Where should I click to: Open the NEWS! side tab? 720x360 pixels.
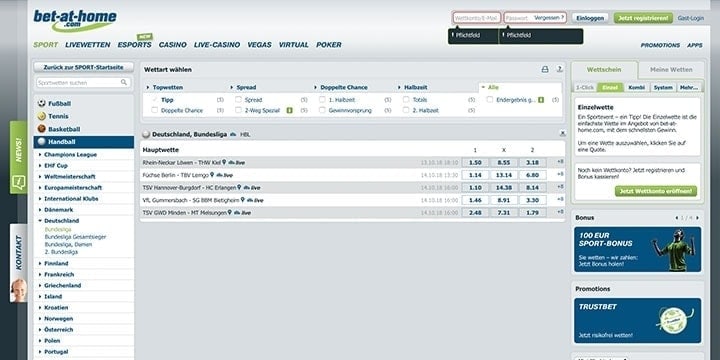point(18,157)
